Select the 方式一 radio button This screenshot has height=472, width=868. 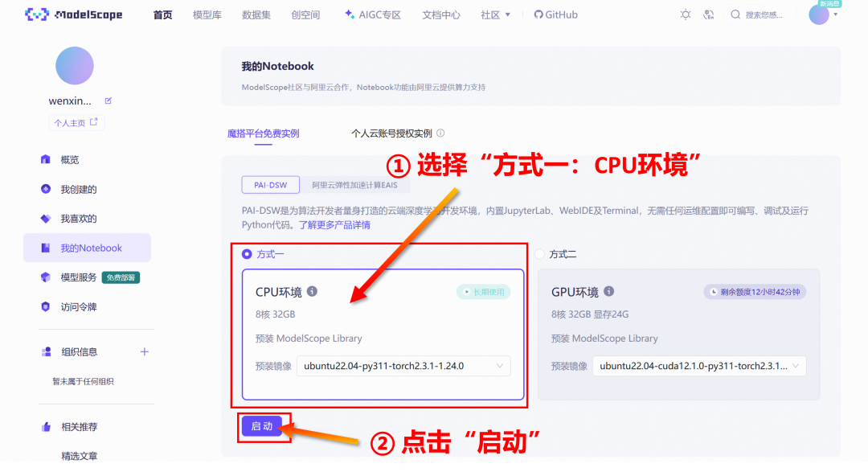(247, 254)
